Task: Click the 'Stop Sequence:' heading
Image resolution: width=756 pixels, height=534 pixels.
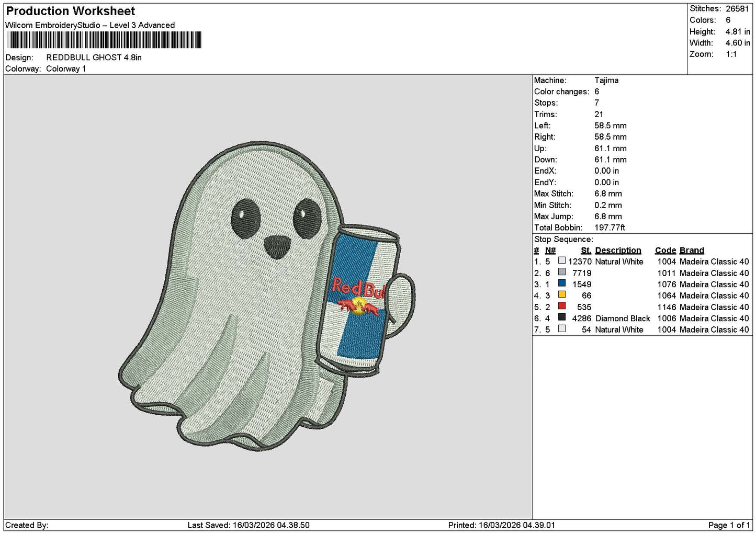Action: pyautogui.click(x=563, y=240)
